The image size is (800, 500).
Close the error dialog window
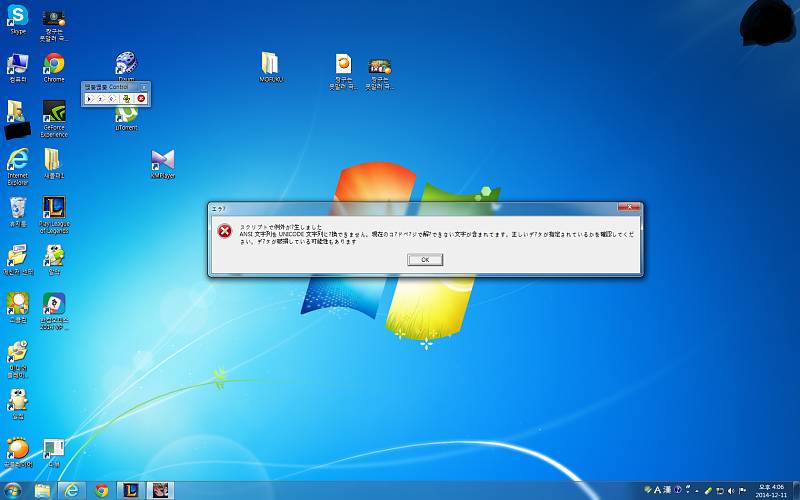pyautogui.click(x=629, y=207)
